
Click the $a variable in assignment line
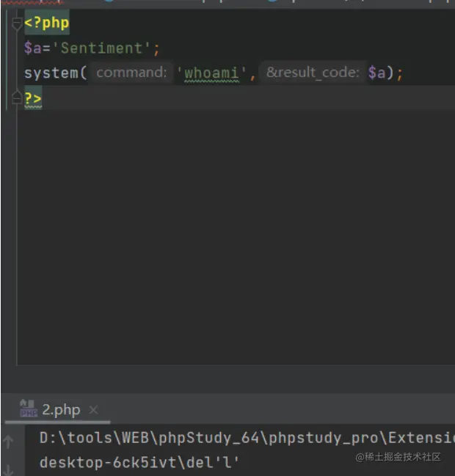(33, 48)
